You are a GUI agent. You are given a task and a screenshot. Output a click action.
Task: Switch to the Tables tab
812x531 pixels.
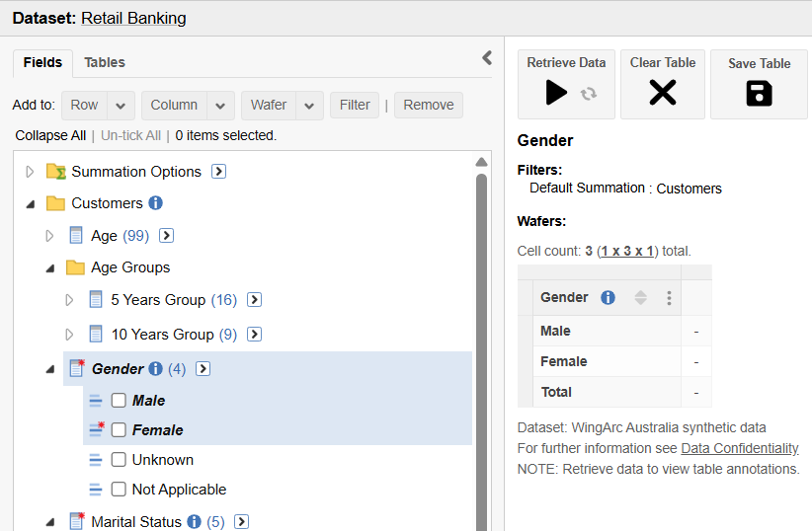[x=105, y=62]
